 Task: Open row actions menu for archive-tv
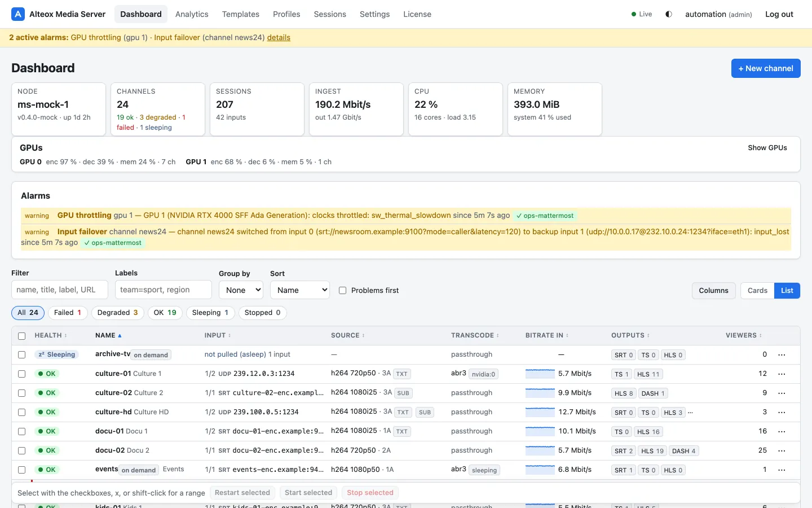coord(782,355)
